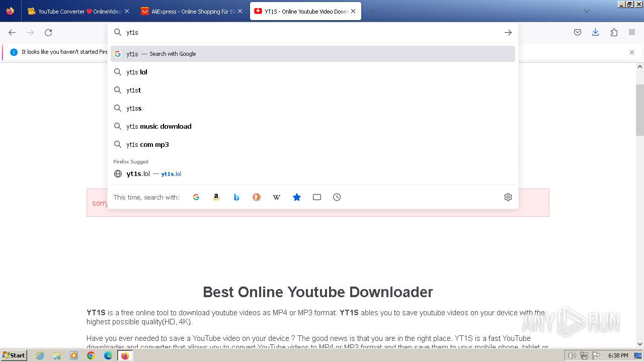Select 'yt1s — Search with Google' suggestion
This screenshot has height=362, width=644.
(313, 54)
